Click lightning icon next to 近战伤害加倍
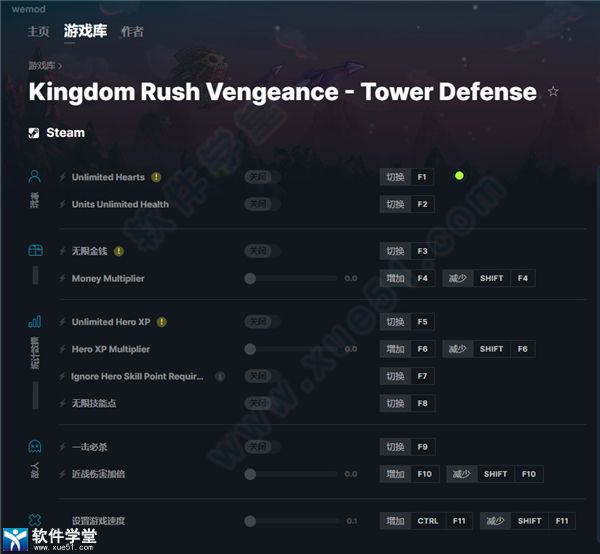The image size is (600, 554). point(62,474)
